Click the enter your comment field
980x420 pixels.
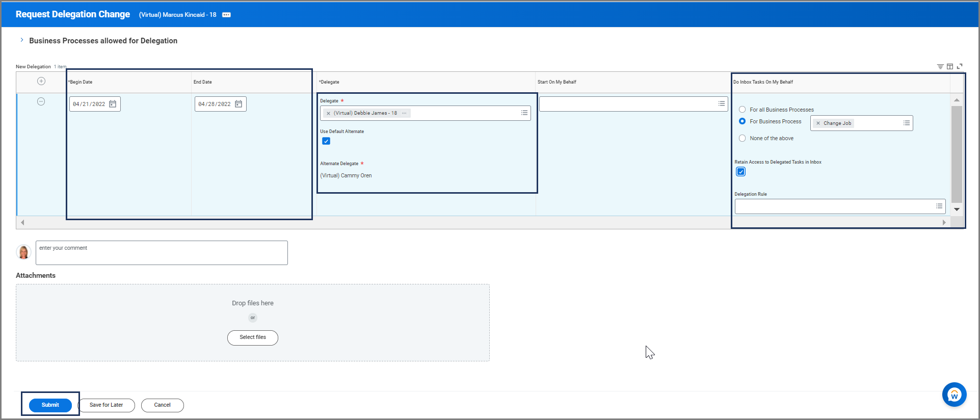(162, 253)
